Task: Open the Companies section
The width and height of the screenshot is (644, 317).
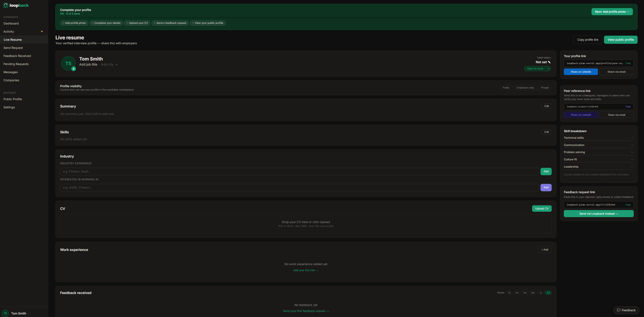Action: point(11,80)
